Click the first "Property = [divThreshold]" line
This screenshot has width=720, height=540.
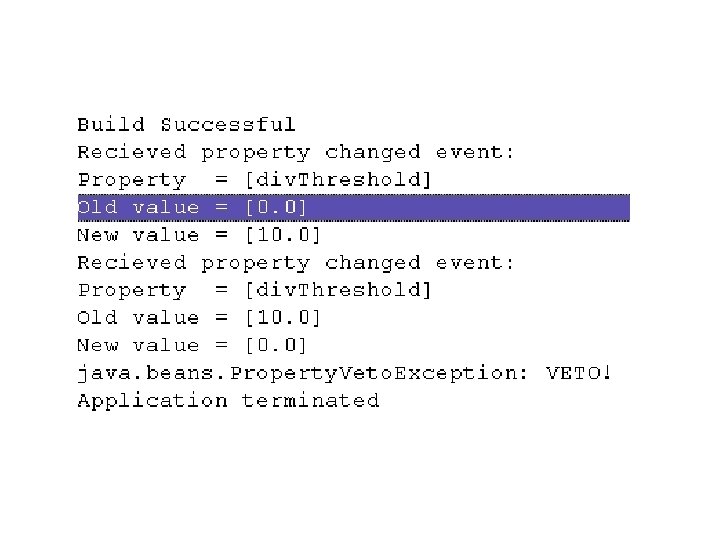[x=254, y=180]
